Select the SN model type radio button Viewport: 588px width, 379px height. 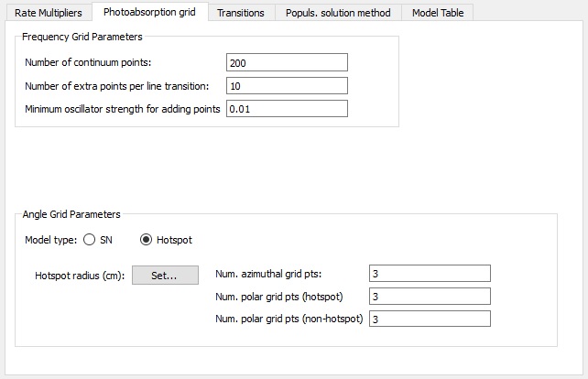[89, 240]
